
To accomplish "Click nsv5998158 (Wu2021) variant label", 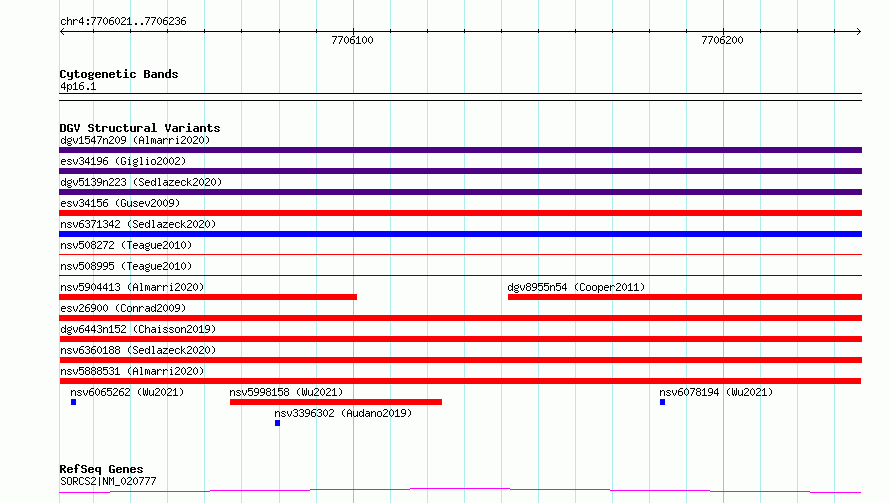I will (286, 392).
